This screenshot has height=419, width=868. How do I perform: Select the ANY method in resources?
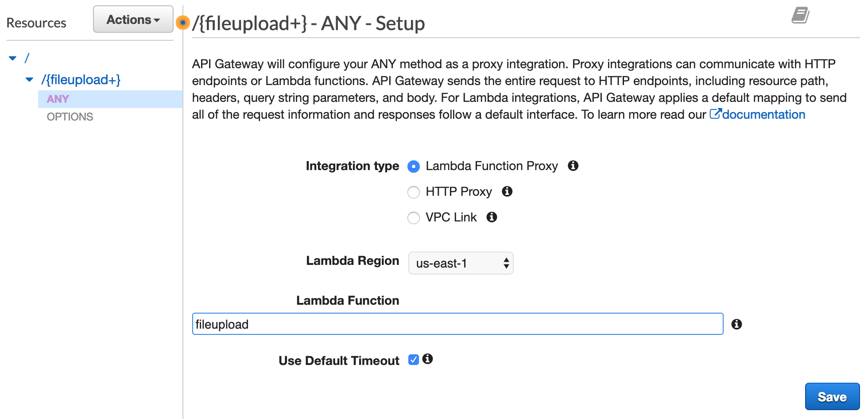(58, 99)
